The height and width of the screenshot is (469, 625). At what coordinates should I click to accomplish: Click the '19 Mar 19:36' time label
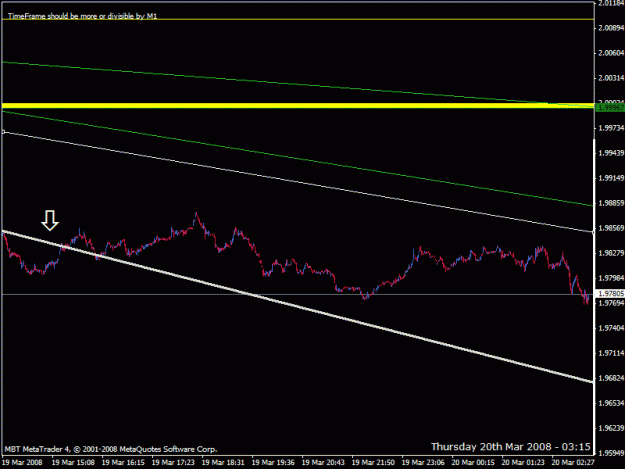click(x=273, y=463)
